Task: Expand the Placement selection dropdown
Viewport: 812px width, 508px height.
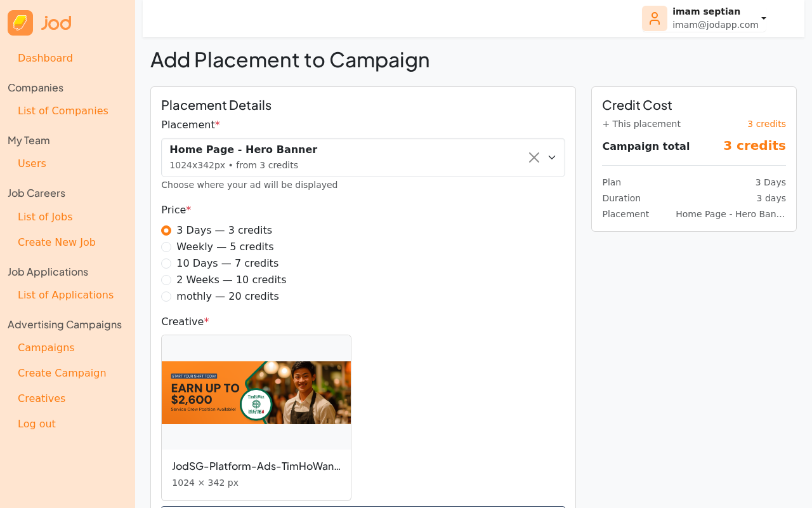Action: [x=550, y=156]
